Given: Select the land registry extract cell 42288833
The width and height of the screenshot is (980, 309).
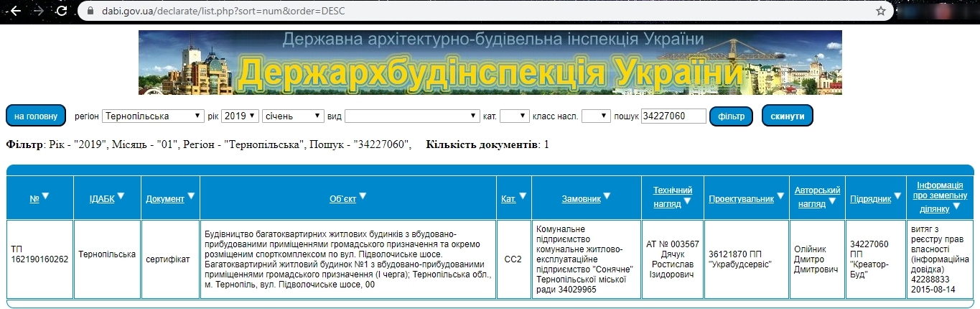Looking at the screenshot, I should pos(941,259).
